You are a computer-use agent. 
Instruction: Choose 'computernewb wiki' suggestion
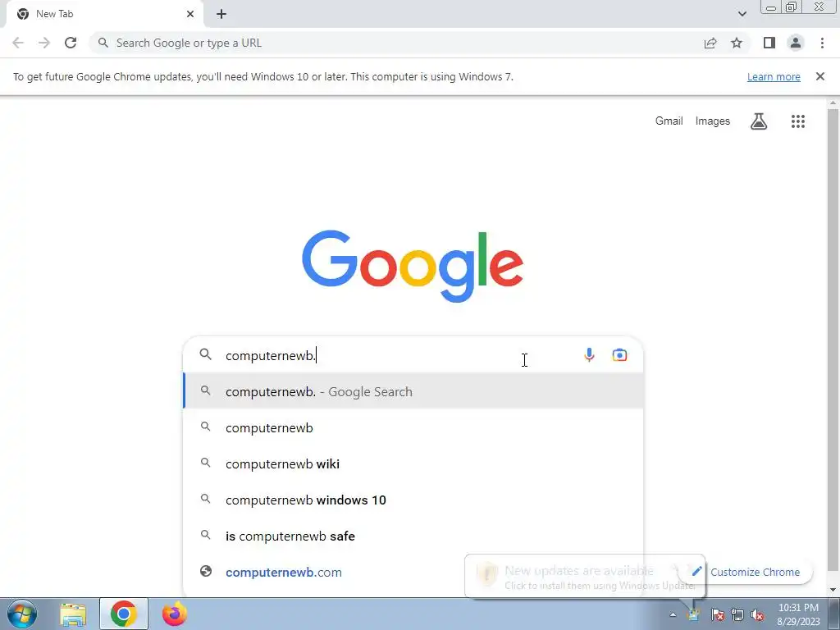click(413, 464)
